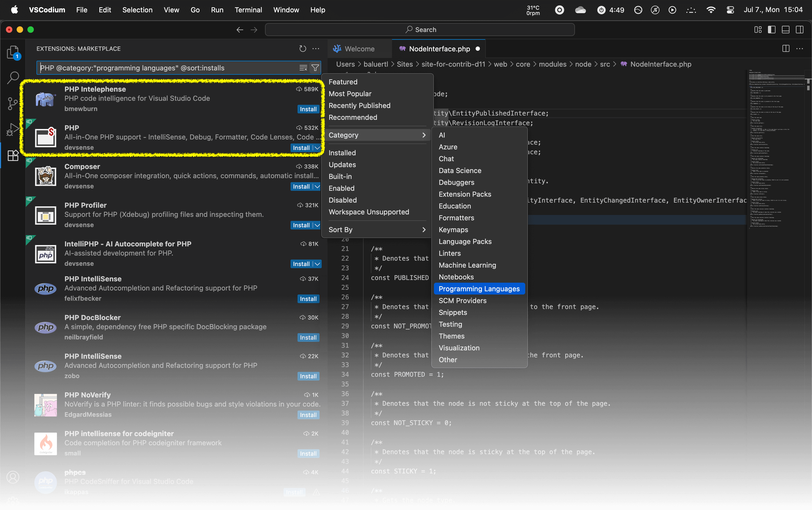Click the modules breadcrumb segment

(x=552, y=64)
